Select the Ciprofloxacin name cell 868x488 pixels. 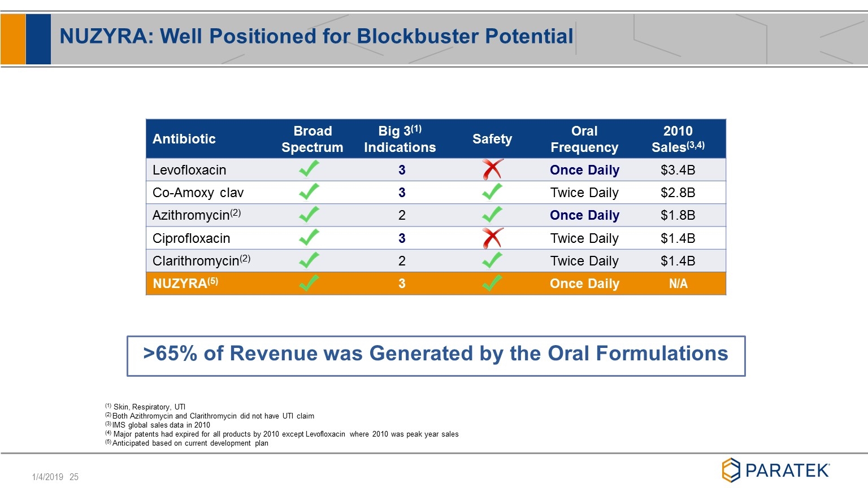[191, 238]
